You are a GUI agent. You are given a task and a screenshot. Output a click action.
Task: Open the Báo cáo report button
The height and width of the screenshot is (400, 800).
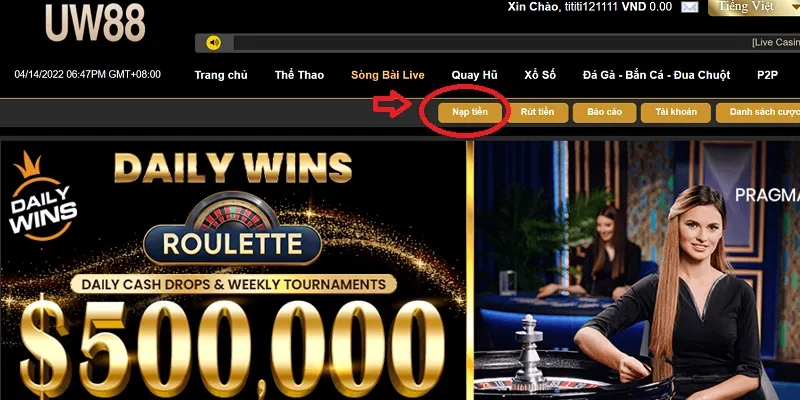click(605, 113)
